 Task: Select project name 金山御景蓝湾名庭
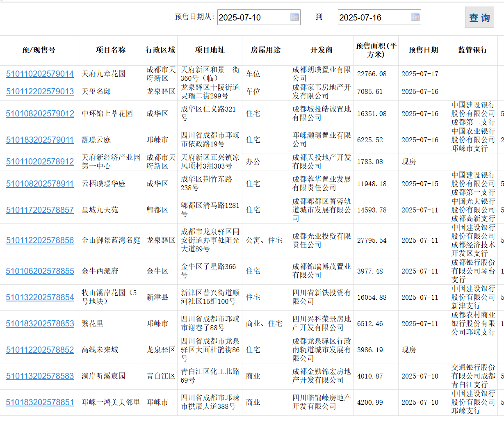point(111,240)
